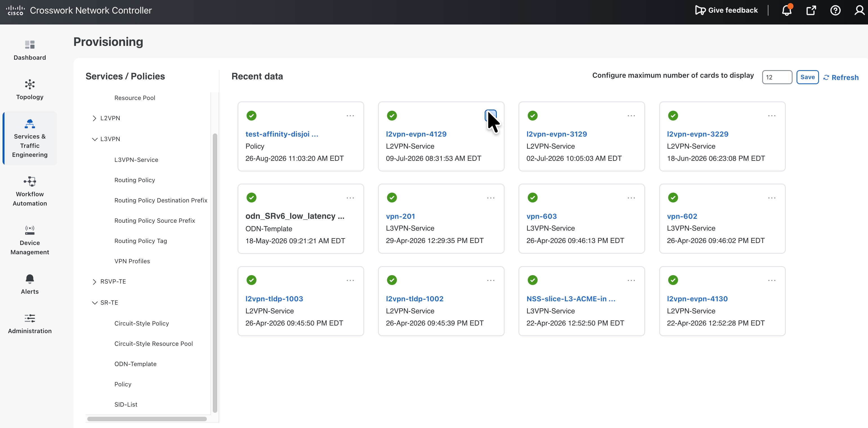The height and width of the screenshot is (428, 868).
Task: Open more options on vpn-201 card
Action: click(x=491, y=198)
